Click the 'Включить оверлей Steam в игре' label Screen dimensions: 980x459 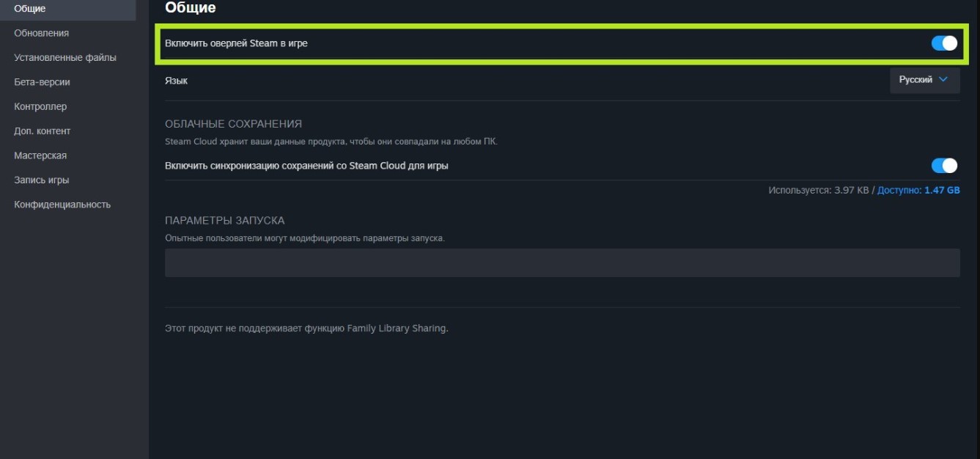pyautogui.click(x=236, y=44)
